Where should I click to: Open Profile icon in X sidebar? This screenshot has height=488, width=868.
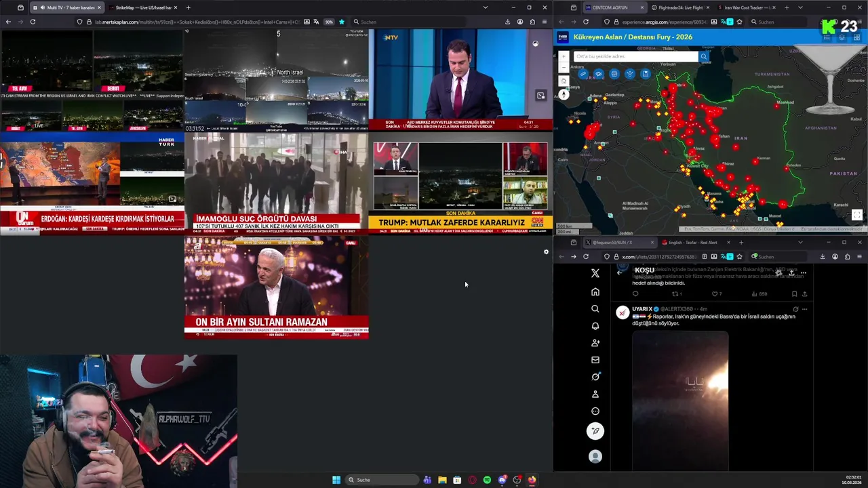pos(595,394)
